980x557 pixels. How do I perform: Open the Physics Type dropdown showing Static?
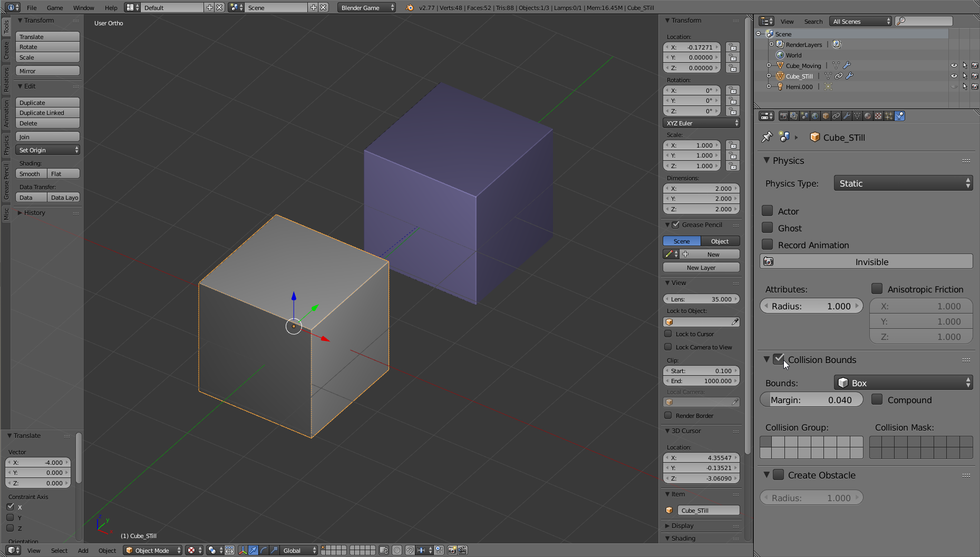[903, 183]
